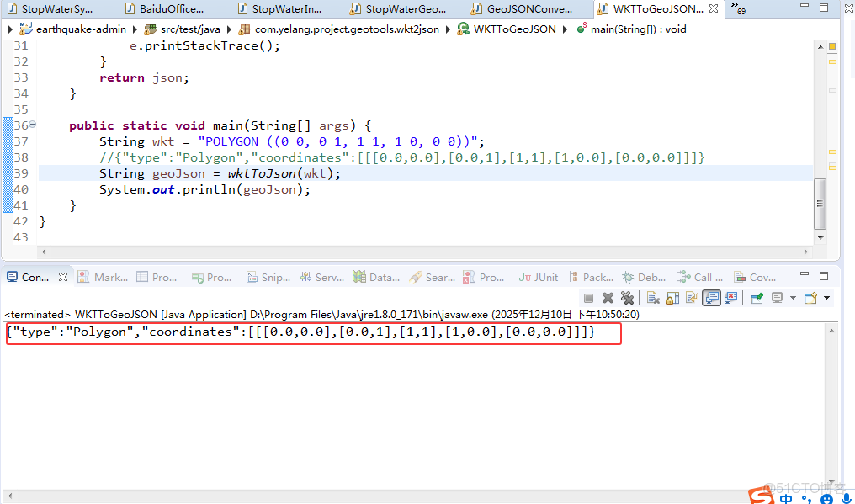Remove the terminated WKTToGeoJSON launch
This screenshot has height=504, width=855.
609,297
